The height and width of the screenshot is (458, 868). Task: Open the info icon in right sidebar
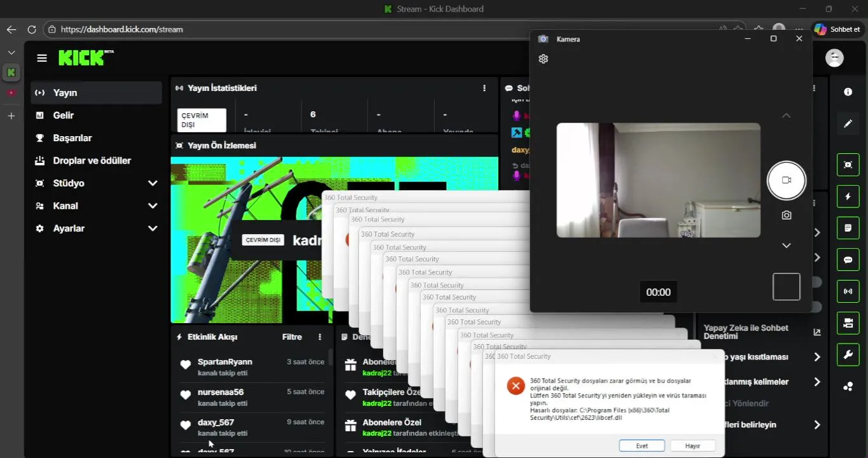click(848, 92)
